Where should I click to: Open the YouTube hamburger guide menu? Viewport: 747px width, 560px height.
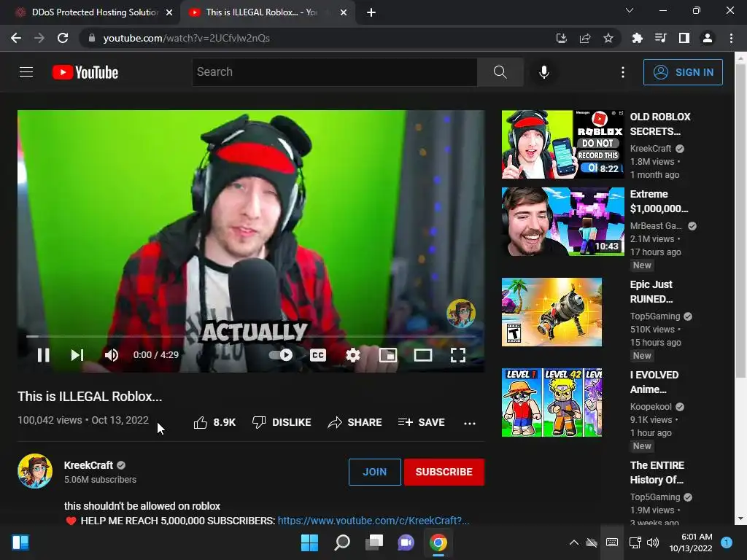coord(26,72)
